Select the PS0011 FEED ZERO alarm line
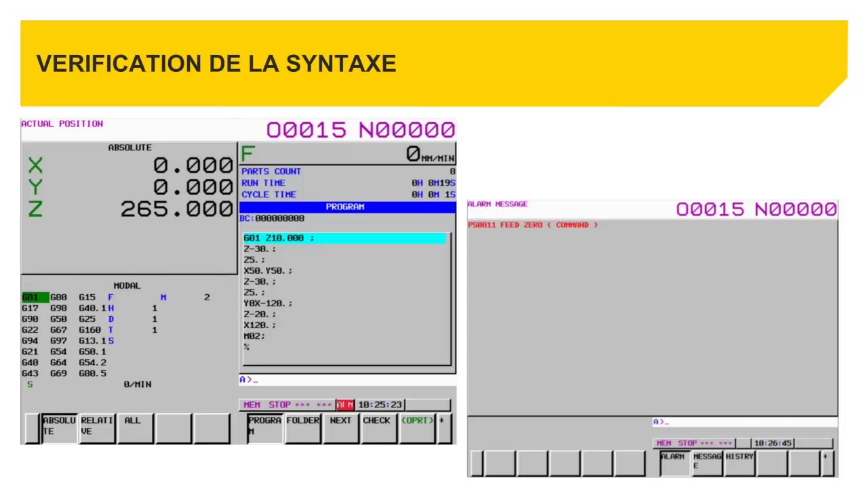 click(533, 225)
